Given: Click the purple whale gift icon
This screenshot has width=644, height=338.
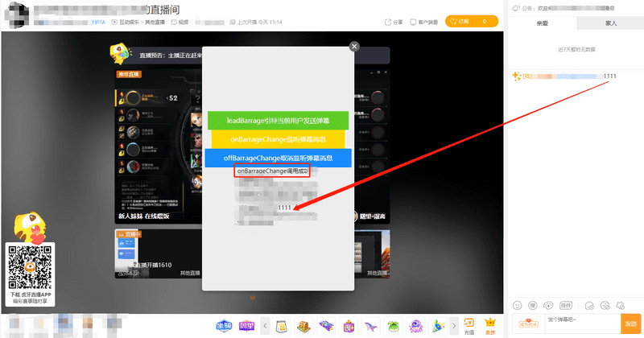Looking at the screenshot, I should [372, 325].
